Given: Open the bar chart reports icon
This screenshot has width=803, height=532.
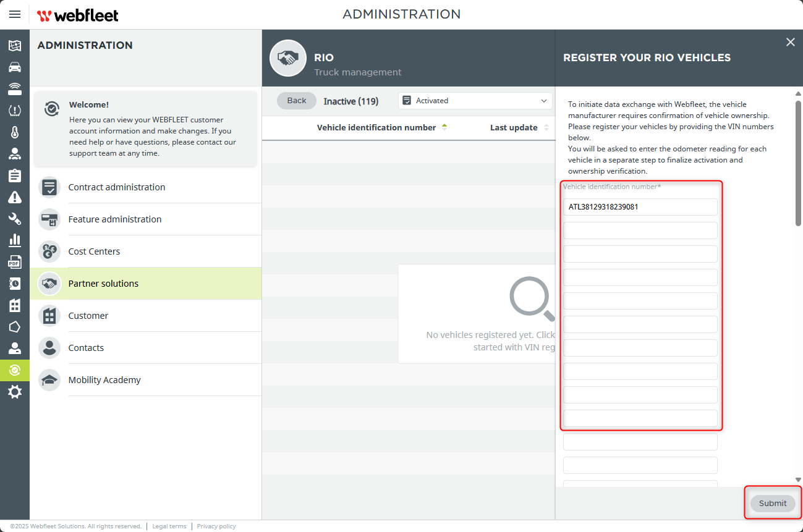Looking at the screenshot, I should [15, 240].
